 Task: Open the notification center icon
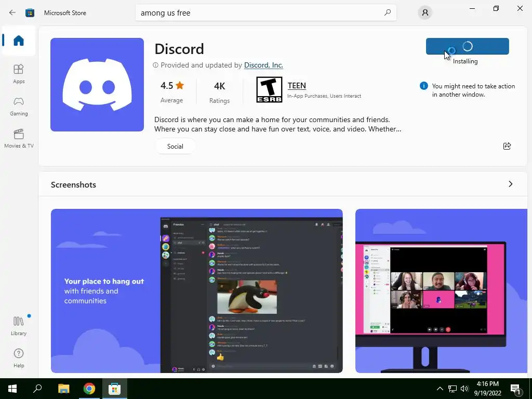[x=515, y=389]
